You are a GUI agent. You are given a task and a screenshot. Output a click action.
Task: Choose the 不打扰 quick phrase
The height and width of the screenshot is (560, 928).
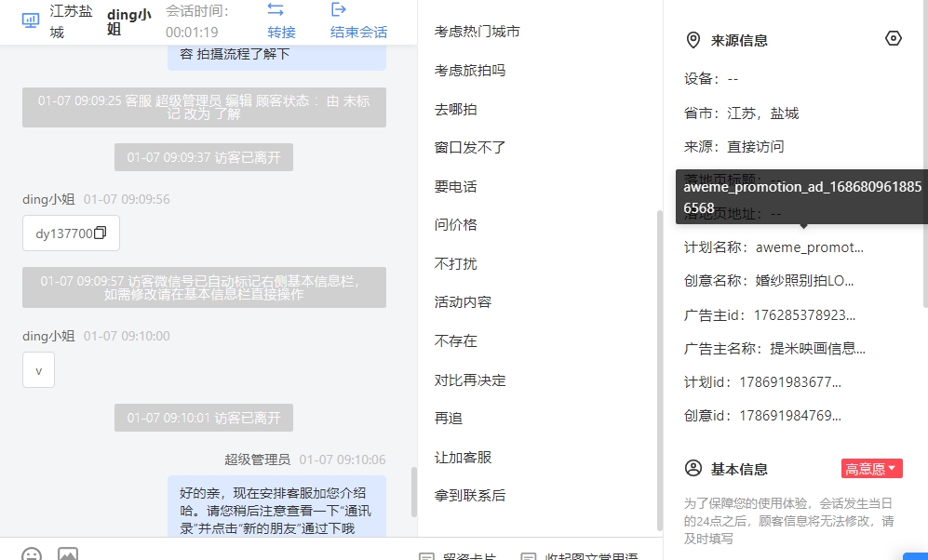(x=456, y=264)
